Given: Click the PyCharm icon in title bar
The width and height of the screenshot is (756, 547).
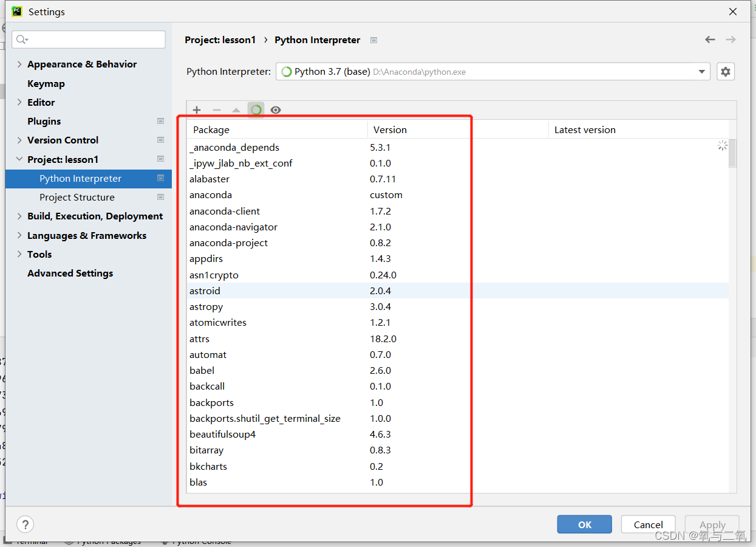Looking at the screenshot, I should coord(17,12).
